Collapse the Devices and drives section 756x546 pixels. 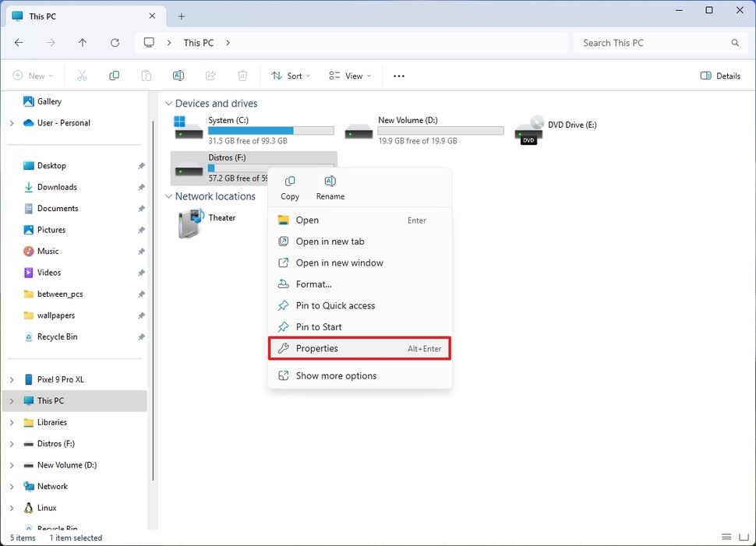168,103
